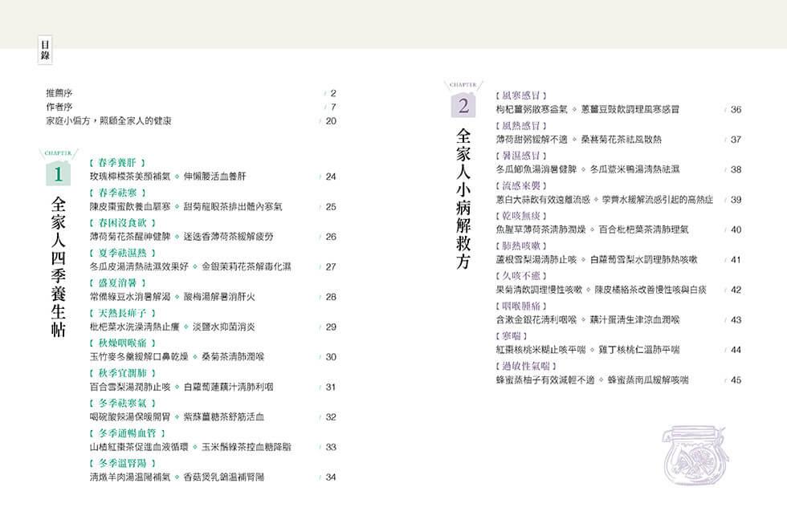Click page number 36 beside 風寒感冒
This screenshot has width=787, height=532.
click(x=736, y=109)
